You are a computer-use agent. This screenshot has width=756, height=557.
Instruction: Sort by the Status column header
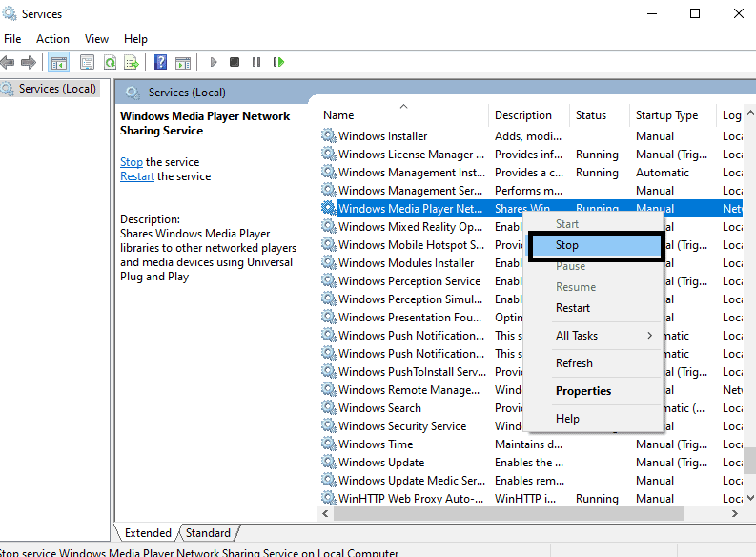(x=600, y=115)
